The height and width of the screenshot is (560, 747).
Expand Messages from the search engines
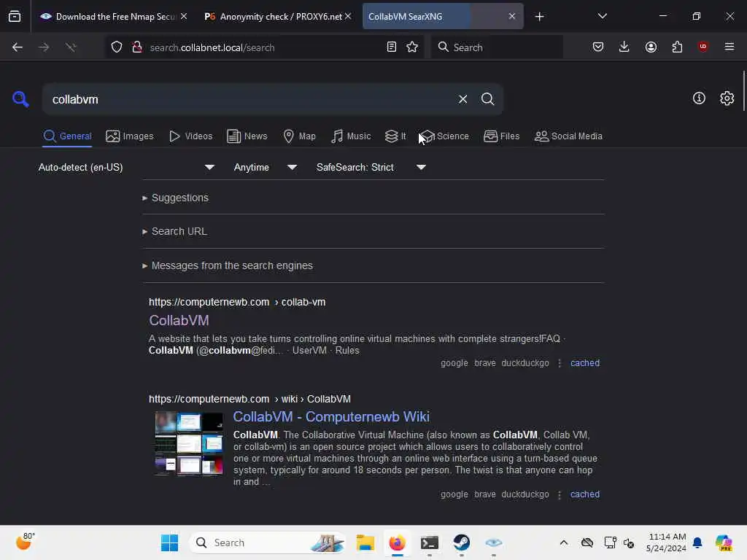coord(228,265)
